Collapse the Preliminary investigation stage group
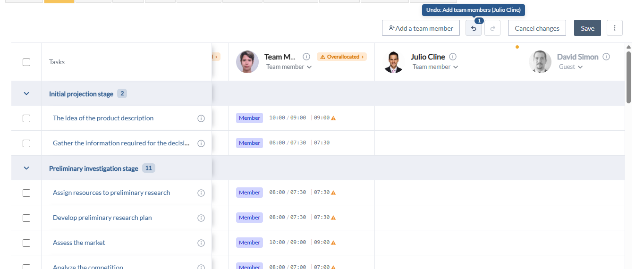 (x=26, y=168)
